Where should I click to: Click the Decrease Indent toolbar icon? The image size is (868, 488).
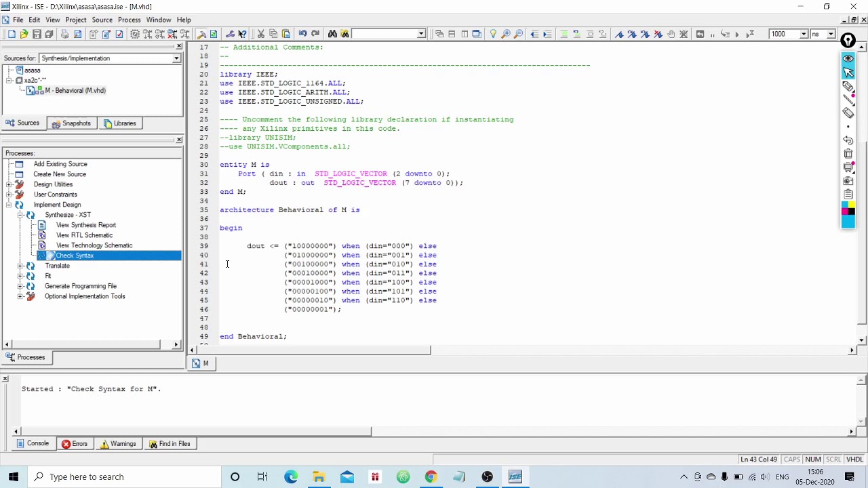(x=534, y=34)
